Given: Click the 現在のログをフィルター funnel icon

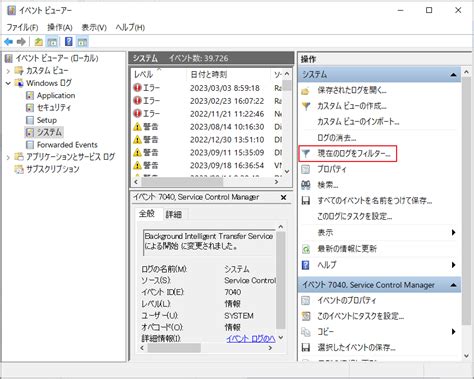Looking at the screenshot, I should pos(306,154).
